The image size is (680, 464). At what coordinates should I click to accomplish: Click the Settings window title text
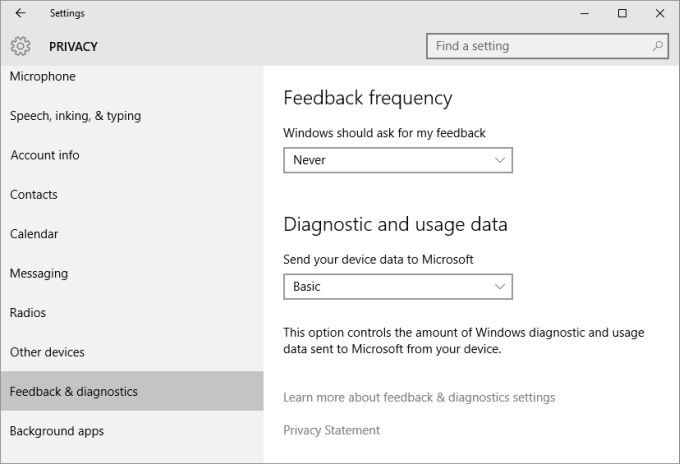pyautogui.click(x=67, y=13)
